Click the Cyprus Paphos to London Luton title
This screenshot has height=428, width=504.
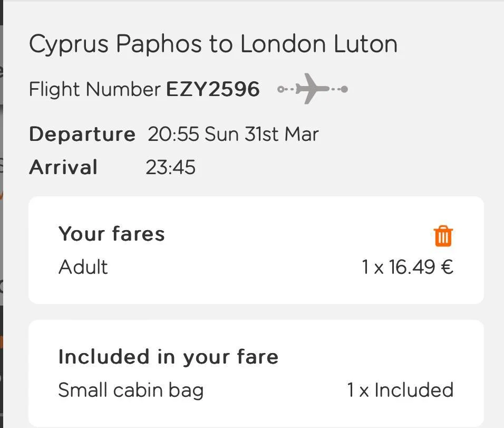[x=213, y=44]
